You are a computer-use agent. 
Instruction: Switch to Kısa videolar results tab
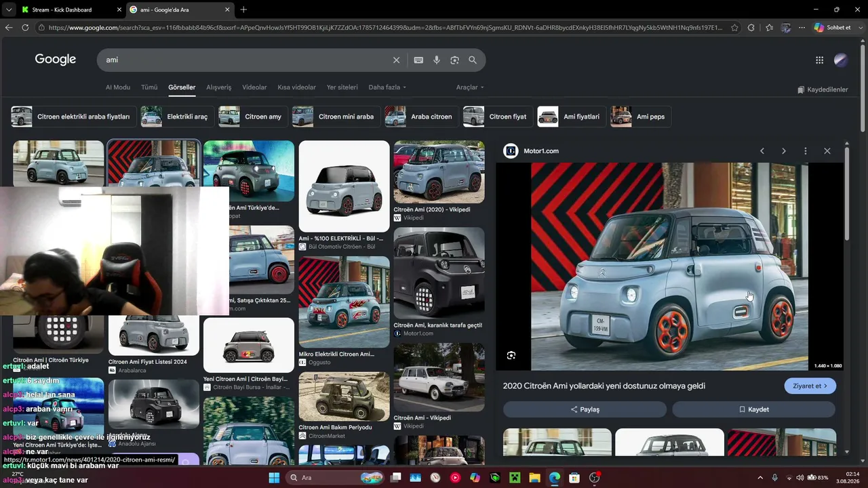(x=297, y=87)
